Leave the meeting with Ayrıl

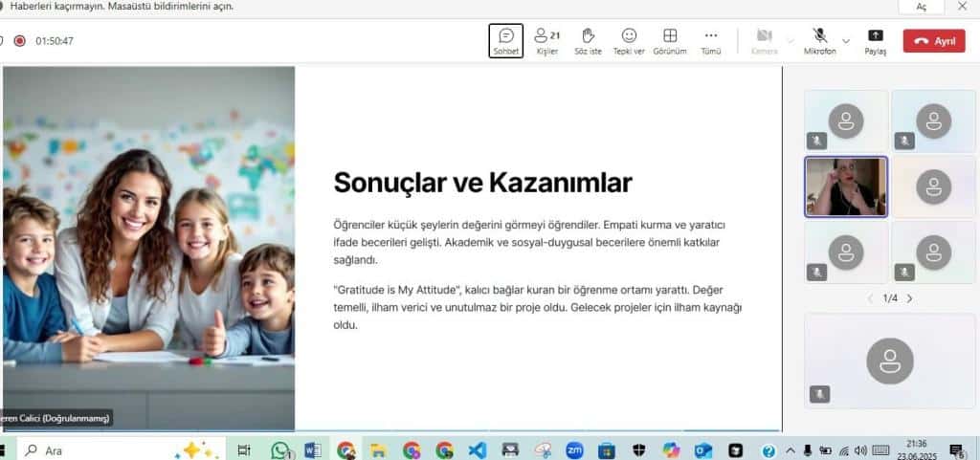[x=934, y=41]
